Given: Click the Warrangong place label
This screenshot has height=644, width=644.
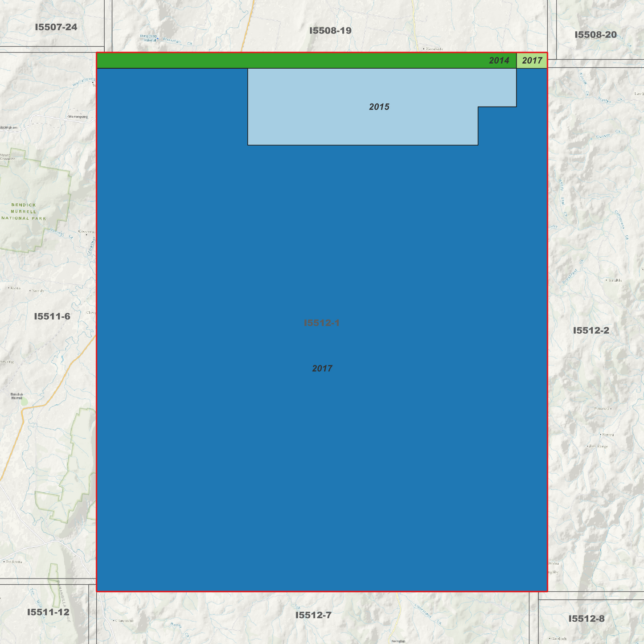Looking at the screenshot, I should pyautogui.click(x=78, y=117).
